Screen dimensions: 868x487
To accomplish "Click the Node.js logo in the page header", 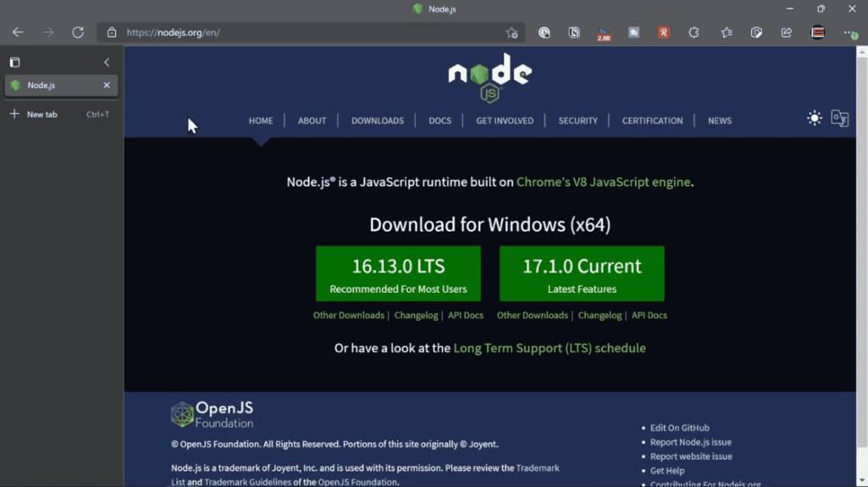I will (490, 77).
